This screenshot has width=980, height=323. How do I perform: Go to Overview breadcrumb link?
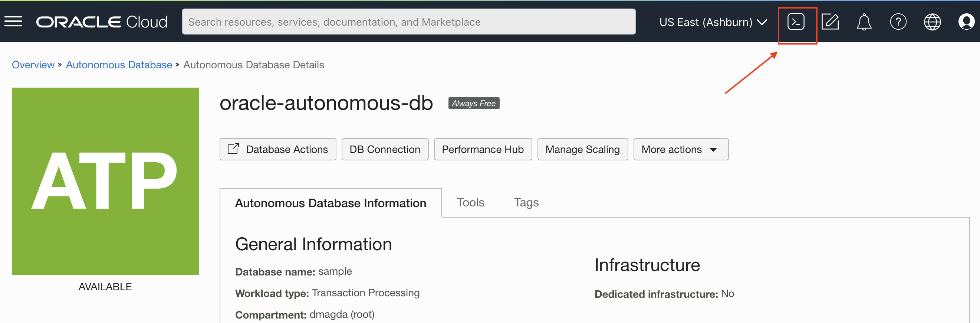33,65
